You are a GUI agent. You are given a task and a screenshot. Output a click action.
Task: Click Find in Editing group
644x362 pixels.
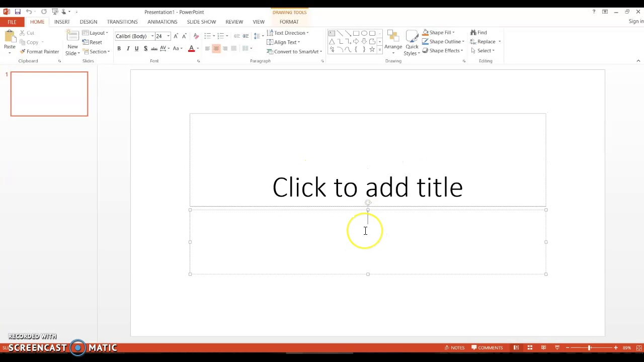[478, 33]
